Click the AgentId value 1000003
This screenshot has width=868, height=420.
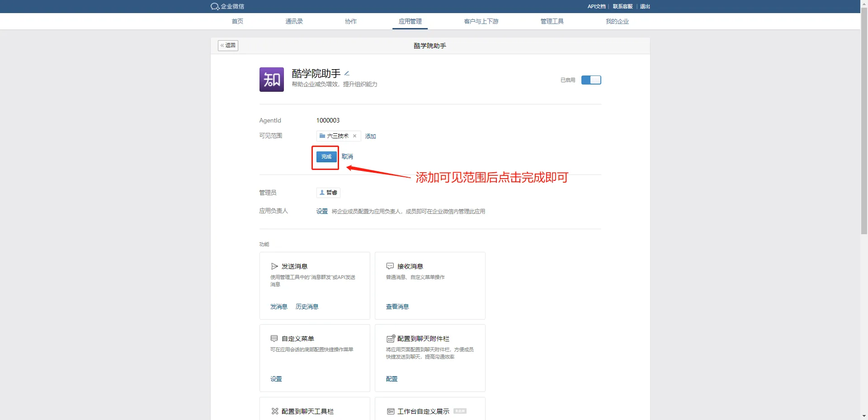[x=328, y=120]
